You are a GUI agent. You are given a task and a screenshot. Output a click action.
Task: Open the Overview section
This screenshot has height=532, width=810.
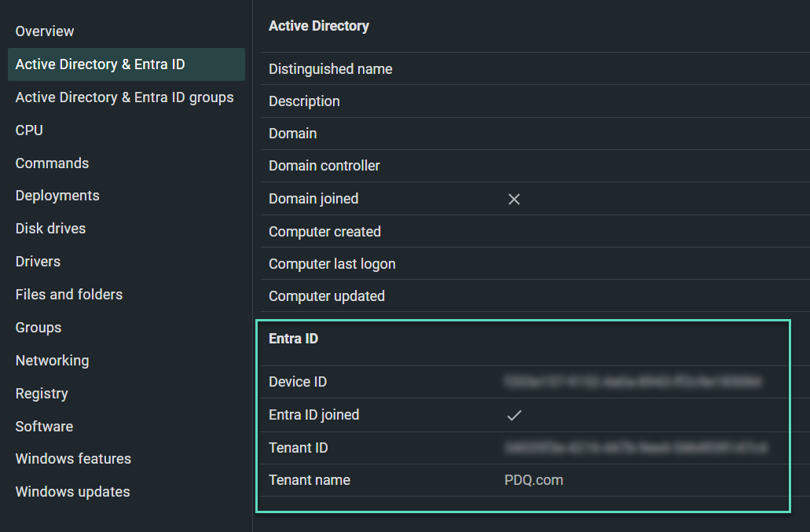pyautogui.click(x=45, y=31)
